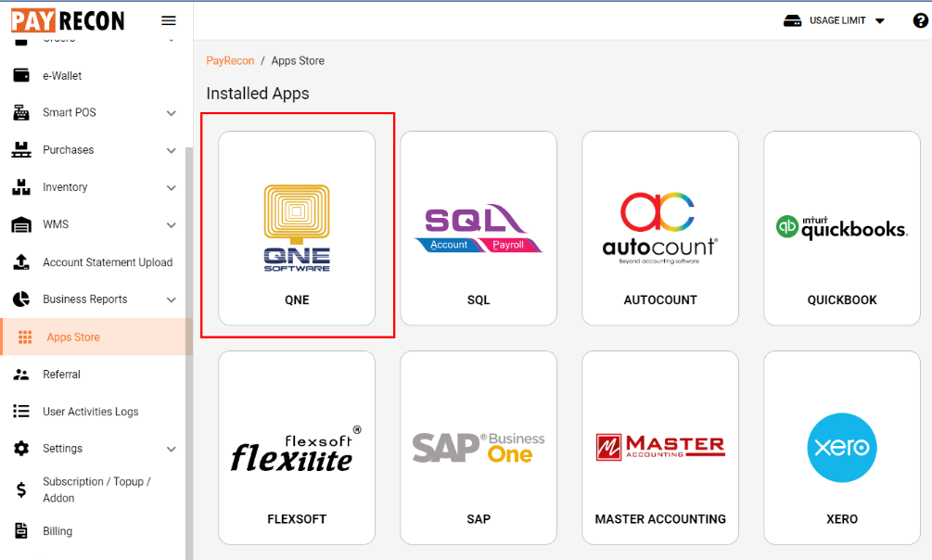This screenshot has width=932, height=560.
Task: Open help via question mark icon
Action: point(920,20)
